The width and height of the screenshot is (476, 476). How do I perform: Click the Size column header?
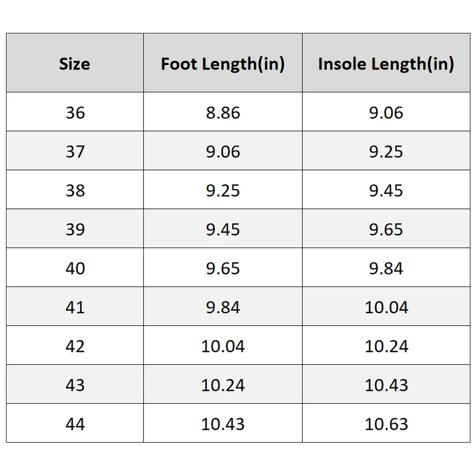75,63
